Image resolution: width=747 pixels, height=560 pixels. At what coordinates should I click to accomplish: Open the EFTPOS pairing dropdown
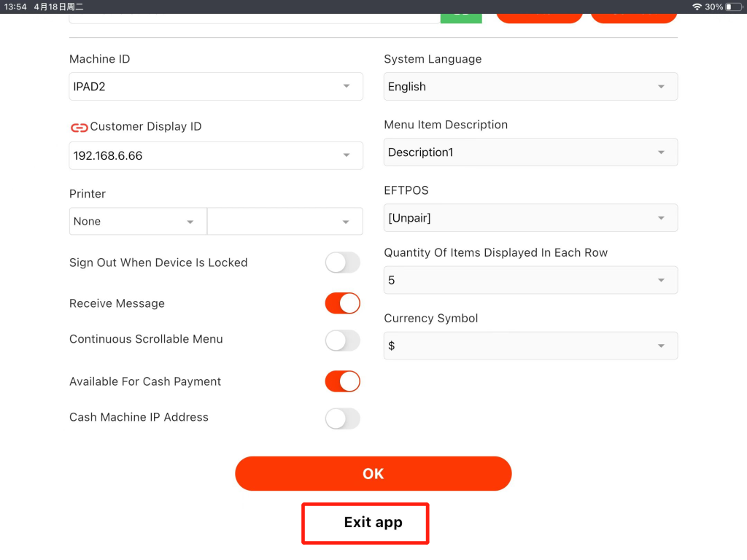coord(530,218)
